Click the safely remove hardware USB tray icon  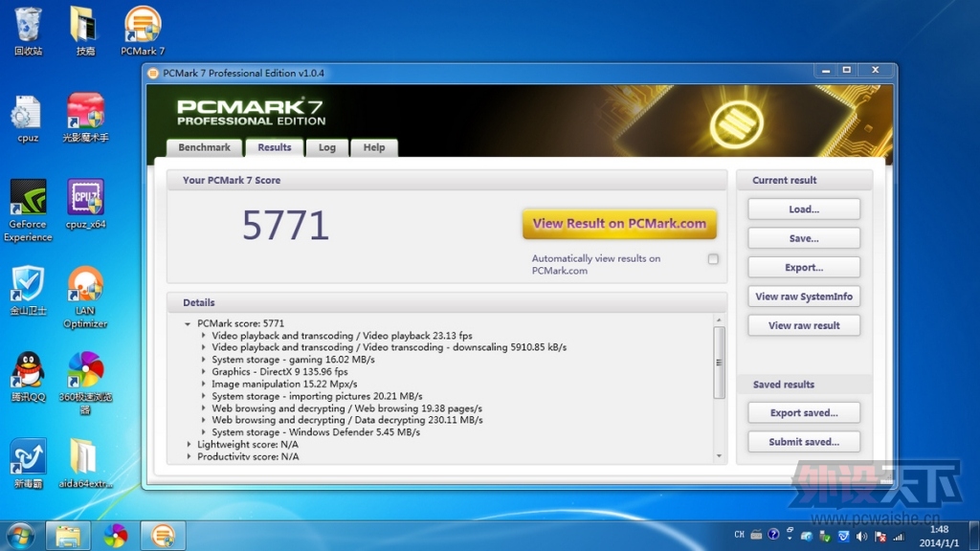(x=824, y=536)
